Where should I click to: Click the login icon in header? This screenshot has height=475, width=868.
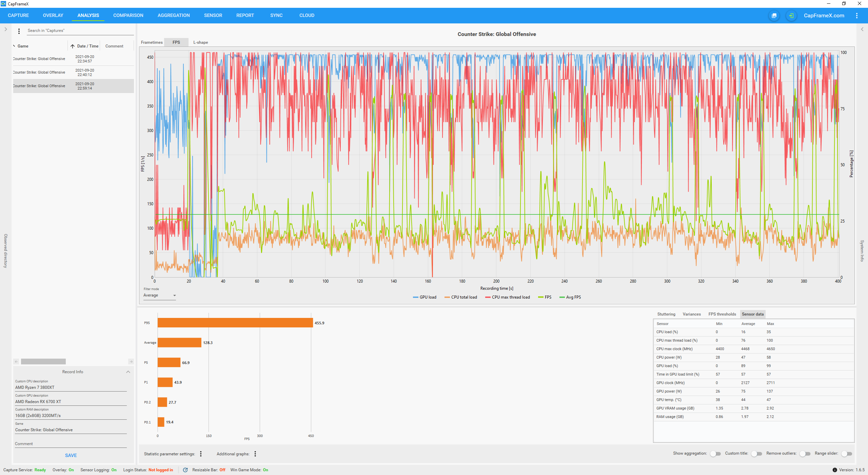pos(791,16)
